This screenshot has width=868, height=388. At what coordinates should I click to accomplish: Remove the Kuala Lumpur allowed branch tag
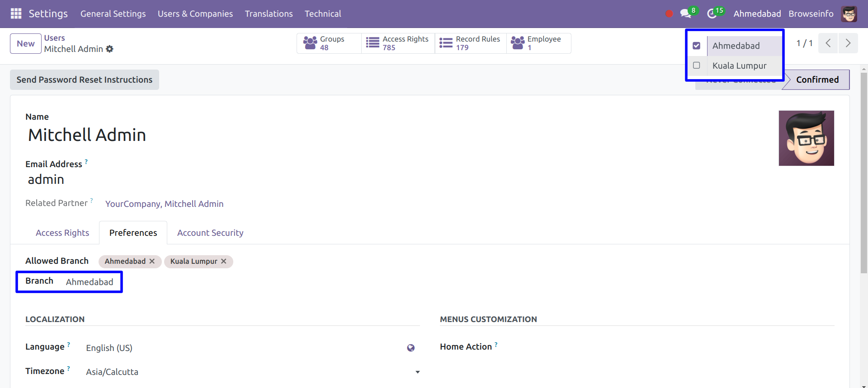click(x=223, y=261)
